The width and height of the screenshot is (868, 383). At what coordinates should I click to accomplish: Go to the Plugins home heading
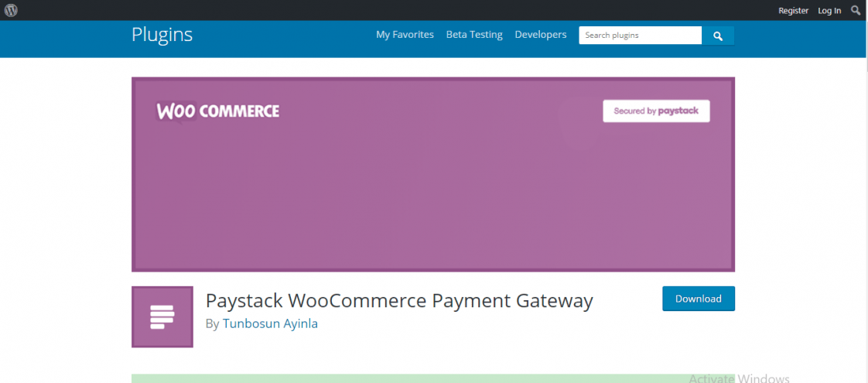click(162, 34)
